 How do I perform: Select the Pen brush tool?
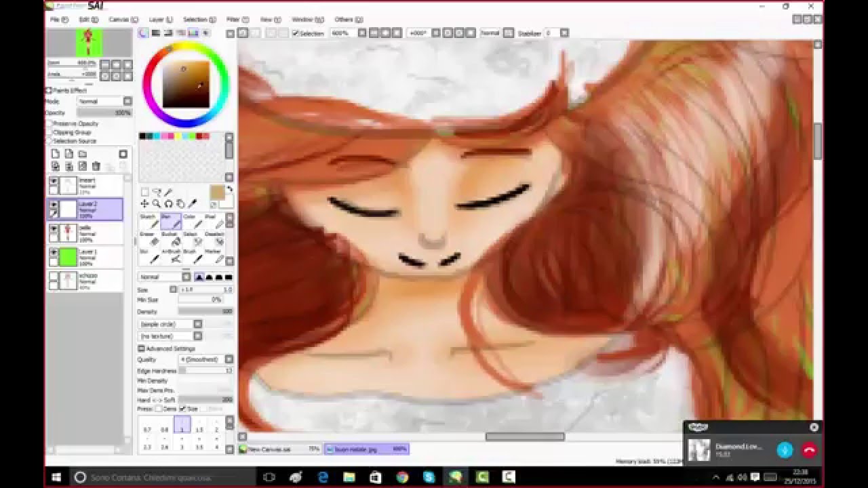point(170,221)
